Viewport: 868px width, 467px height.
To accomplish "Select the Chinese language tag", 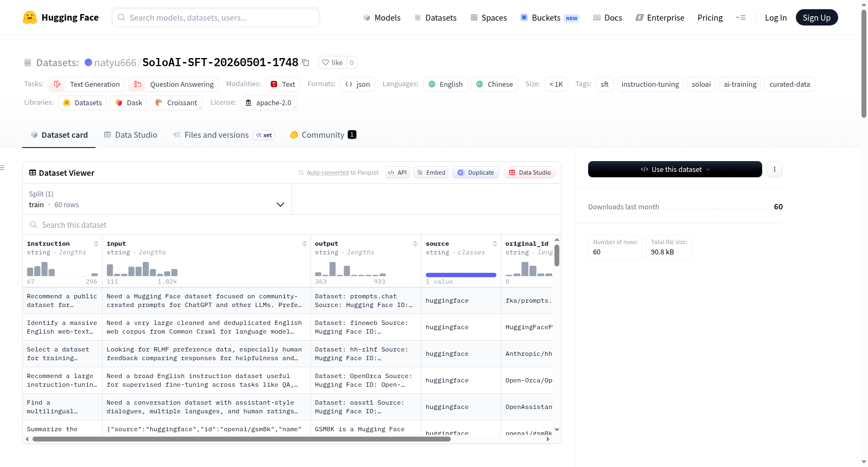I will pos(494,84).
